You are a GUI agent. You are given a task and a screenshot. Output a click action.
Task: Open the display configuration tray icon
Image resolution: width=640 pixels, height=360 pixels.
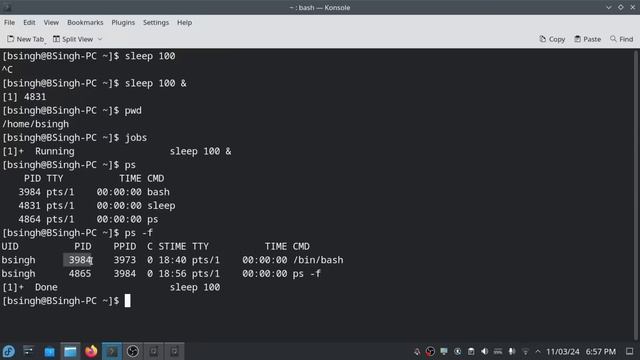coord(444,351)
